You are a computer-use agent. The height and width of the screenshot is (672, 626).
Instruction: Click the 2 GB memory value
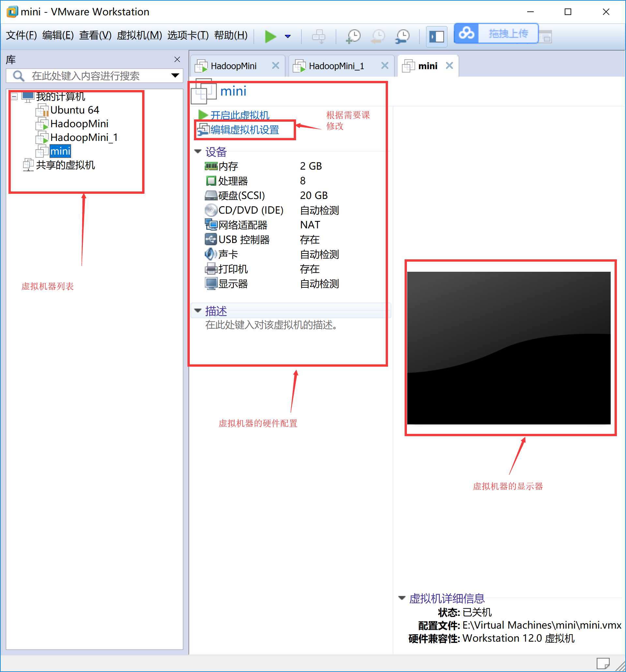point(311,166)
